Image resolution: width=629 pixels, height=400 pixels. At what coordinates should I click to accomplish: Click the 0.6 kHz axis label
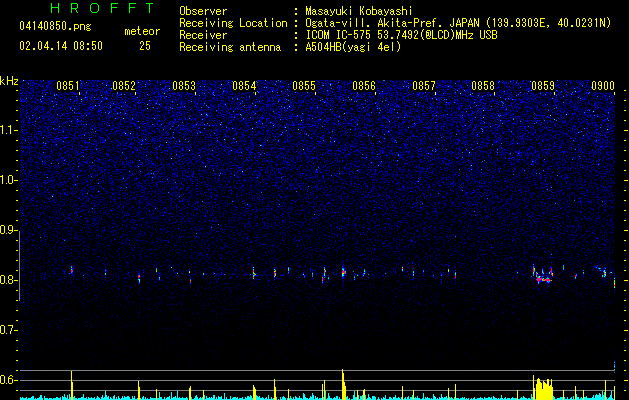point(9,380)
